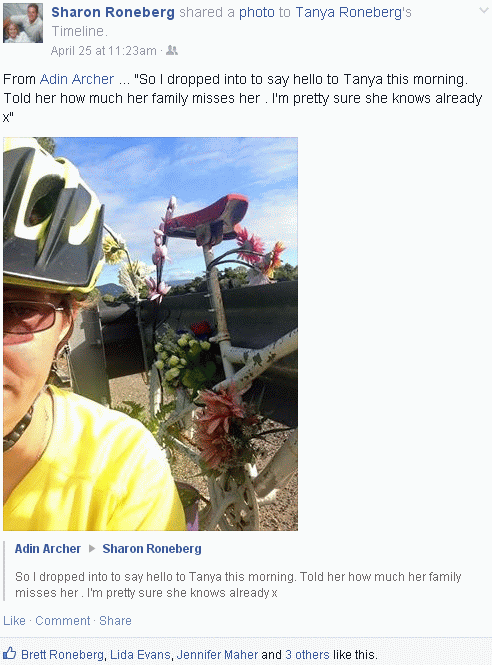Click the Sharon Roneberg name in post header

(x=113, y=12)
